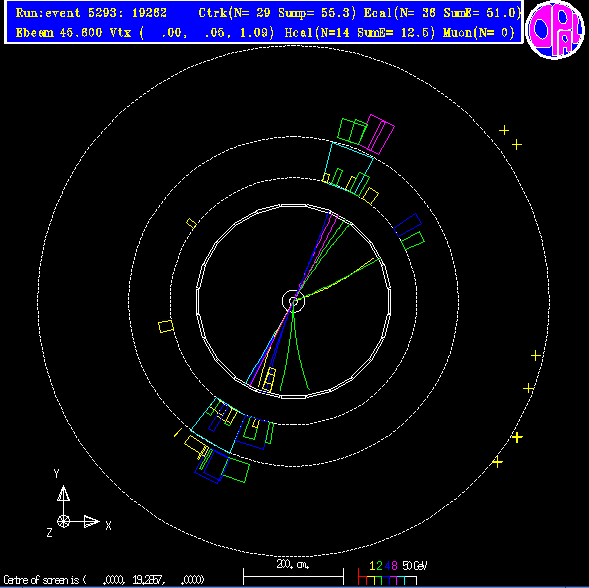Screen dimensions: 589x588
Task: Click the magenta 8 GeV legend color
Action: click(394, 566)
